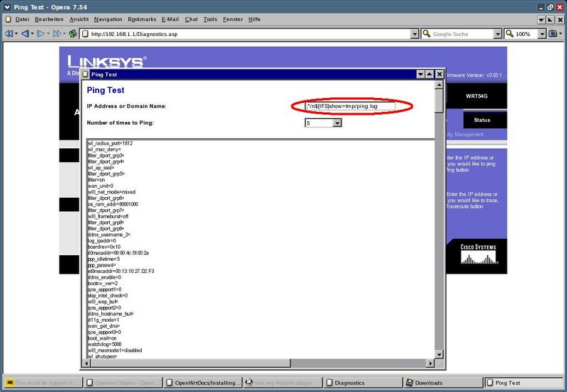Viewport: 567px width, 392px height.
Task: Select the text 'et0macaddr=00:13:10:27:D2:F3'
Action: click(120, 271)
